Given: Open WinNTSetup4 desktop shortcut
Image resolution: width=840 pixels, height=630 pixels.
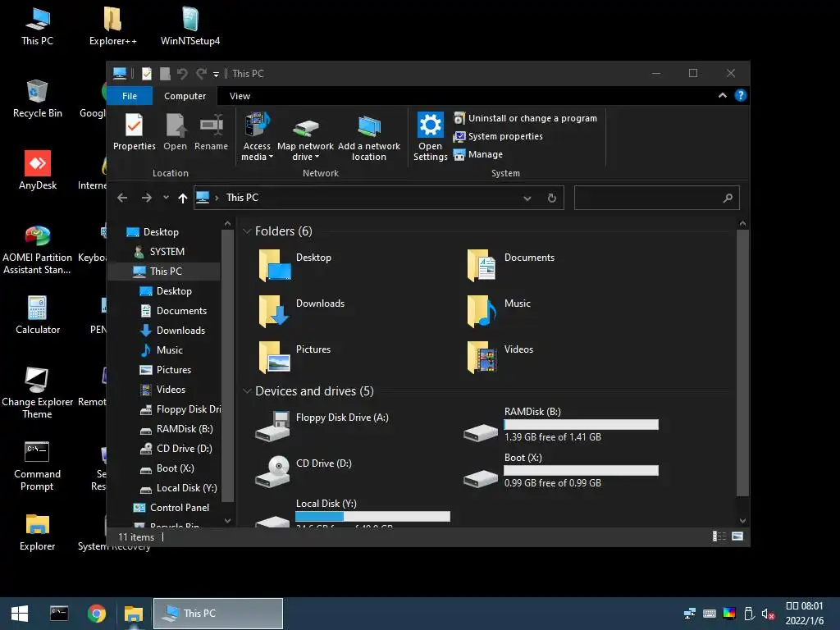Looking at the screenshot, I should [x=190, y=25].
